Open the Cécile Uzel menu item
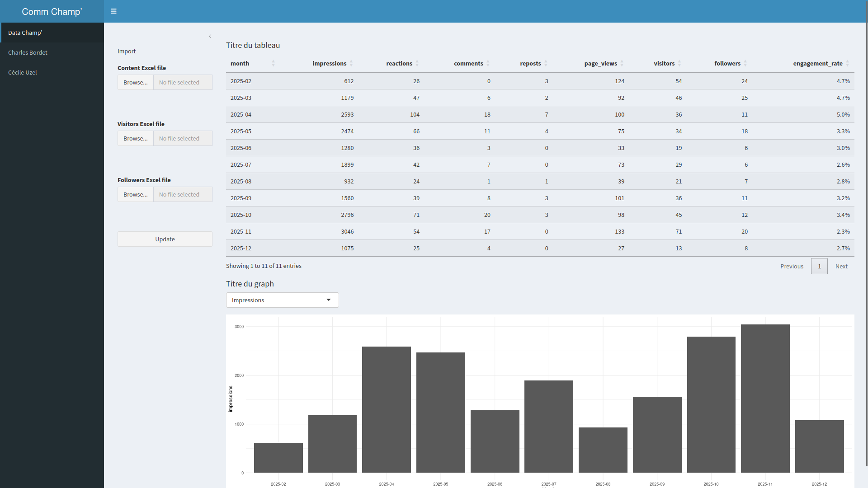Image resolution: width=868 pixels, height=488 pixels. [52, 72]
